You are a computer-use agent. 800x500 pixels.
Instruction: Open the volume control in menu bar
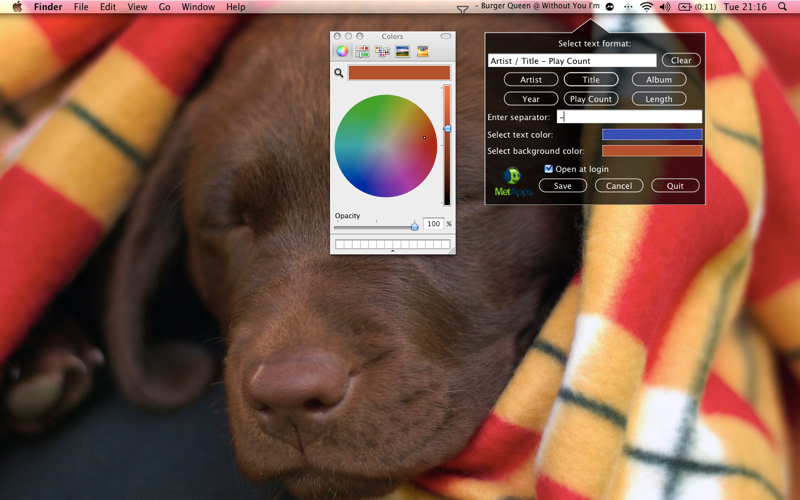point(665,7)
